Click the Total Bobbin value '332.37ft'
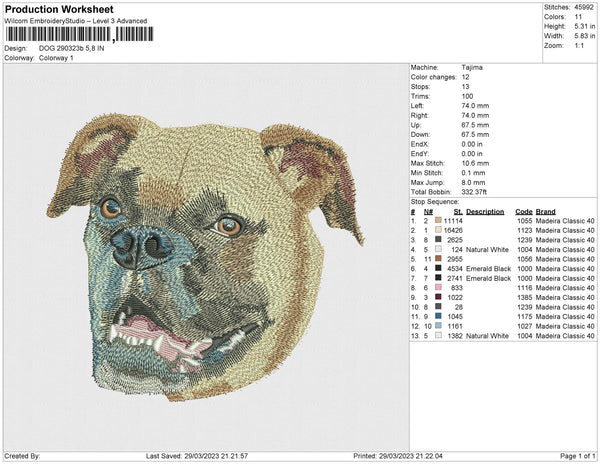 (x=474, y=192)
